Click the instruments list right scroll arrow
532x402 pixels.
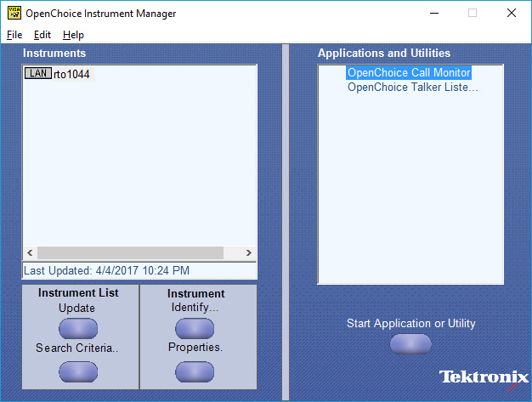(x=249, y=252)
